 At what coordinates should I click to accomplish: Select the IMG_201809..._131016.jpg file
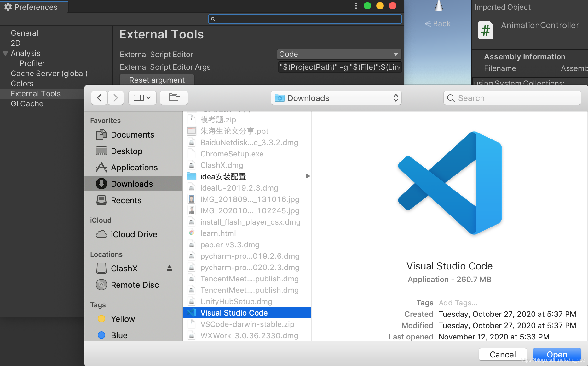point(247,199)
